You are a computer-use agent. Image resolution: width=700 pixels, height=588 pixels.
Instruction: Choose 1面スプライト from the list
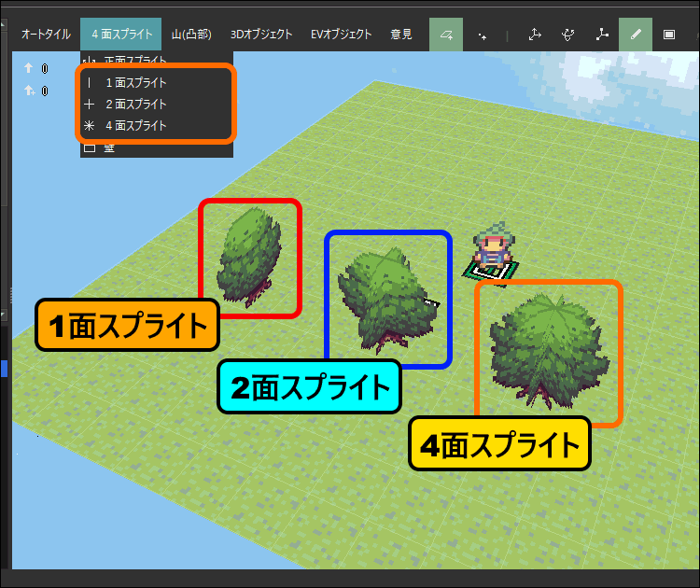click(x=135, y=82)
